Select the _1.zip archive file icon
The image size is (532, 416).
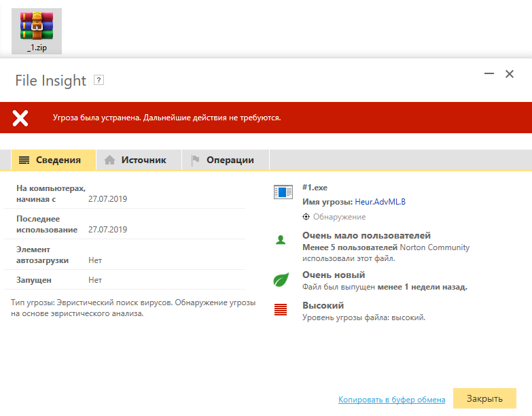[37, 31]
